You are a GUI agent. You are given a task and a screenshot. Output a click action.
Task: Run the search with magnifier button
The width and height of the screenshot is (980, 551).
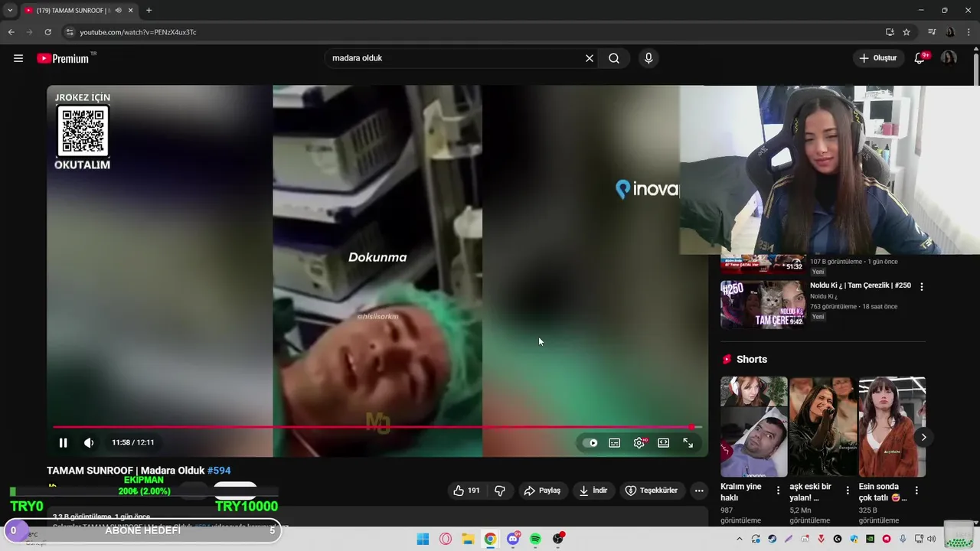coord(614,58)
